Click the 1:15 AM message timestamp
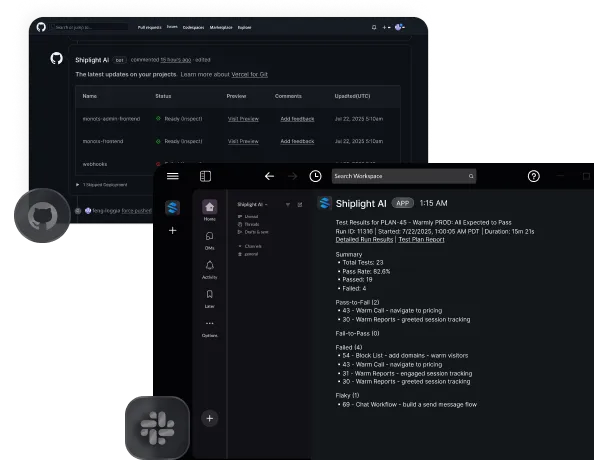The image size is (594, 460). pos(433,203)
